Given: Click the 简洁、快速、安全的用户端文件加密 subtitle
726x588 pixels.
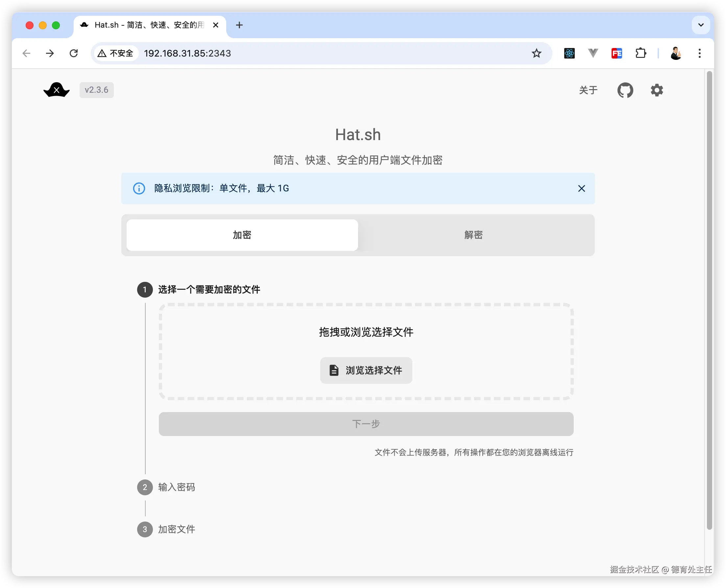Looking at the screenshot, I should (358, 160).
